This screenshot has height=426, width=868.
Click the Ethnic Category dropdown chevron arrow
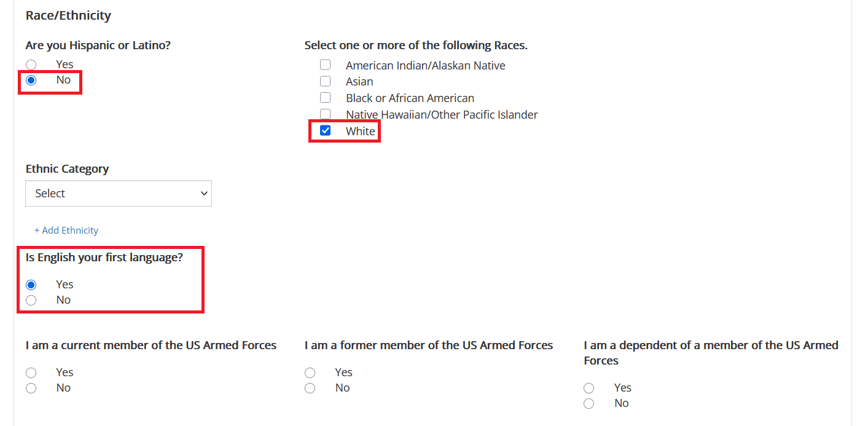click(204, 193)
